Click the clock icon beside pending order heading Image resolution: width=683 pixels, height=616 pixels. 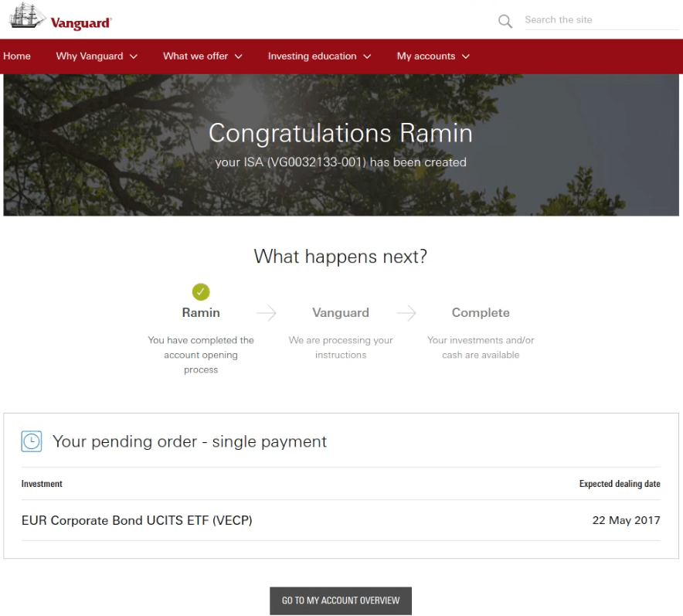click(31, 441)
